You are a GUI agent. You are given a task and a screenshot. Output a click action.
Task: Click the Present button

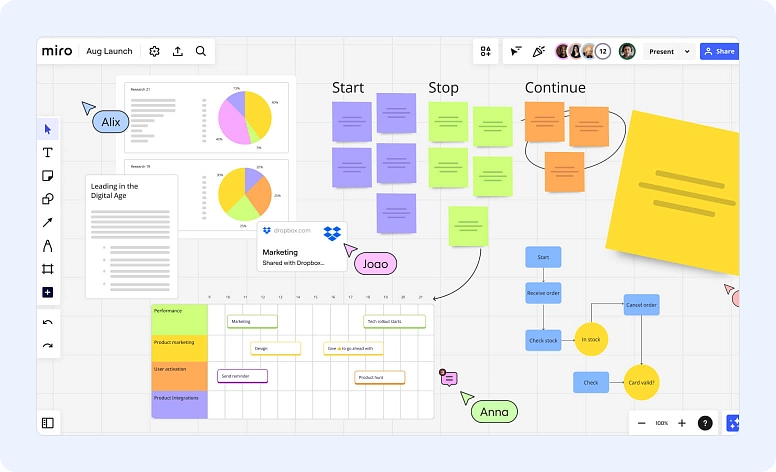(x=661, y=51)
